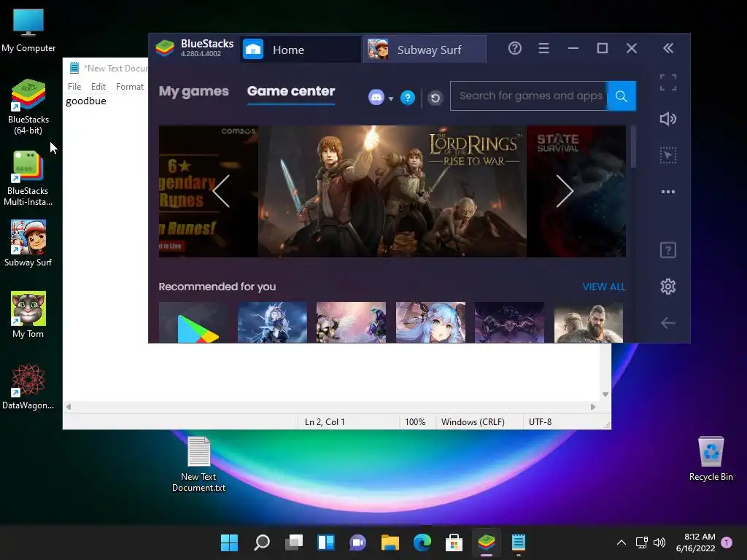Go to previous banner with left arrow
This screenshot has height=560, width=747.
click(221, 191)
